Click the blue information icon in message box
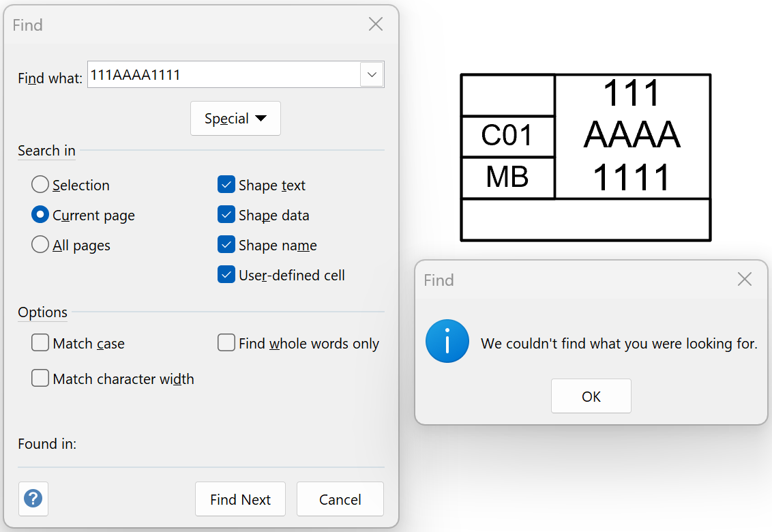This screenshot has height=532, width=772. click(x=447, y=341)
